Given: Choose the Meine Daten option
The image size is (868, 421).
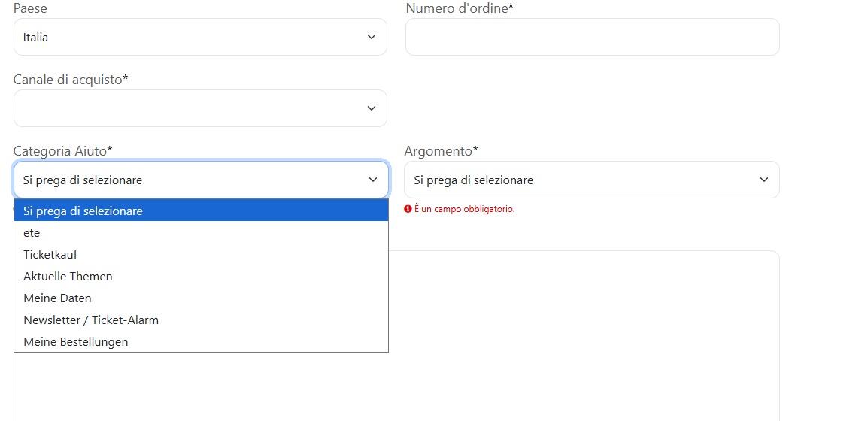Looking at the screenshot, I should click(201, 298).
